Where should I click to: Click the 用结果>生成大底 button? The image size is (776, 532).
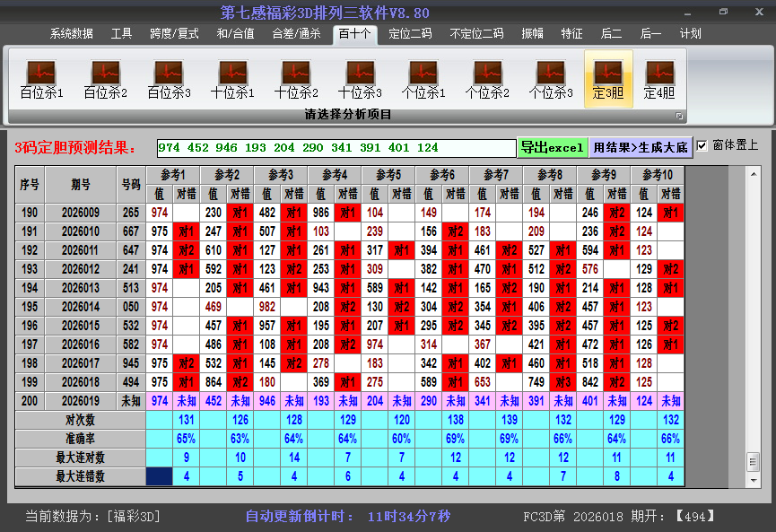tap(640, 147)
